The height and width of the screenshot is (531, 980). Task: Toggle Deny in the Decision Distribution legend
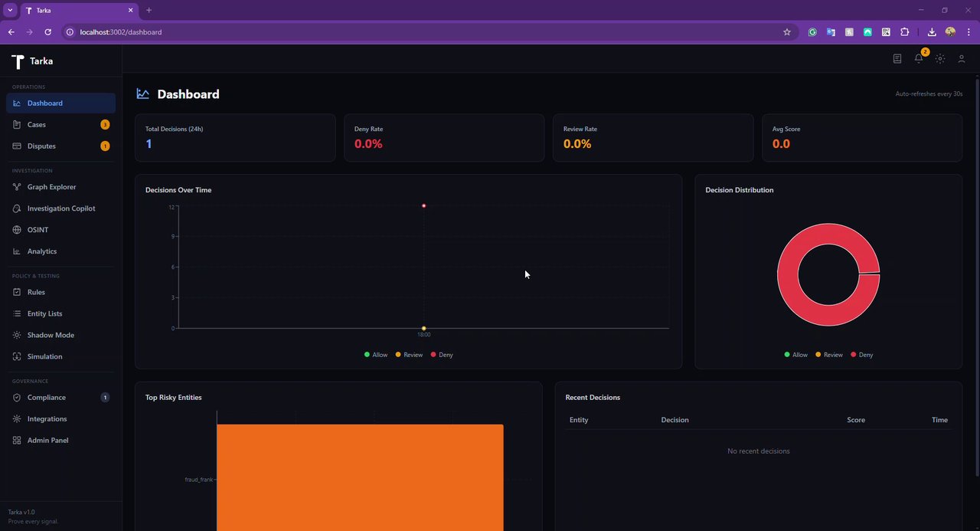click(x=862, y=355)
